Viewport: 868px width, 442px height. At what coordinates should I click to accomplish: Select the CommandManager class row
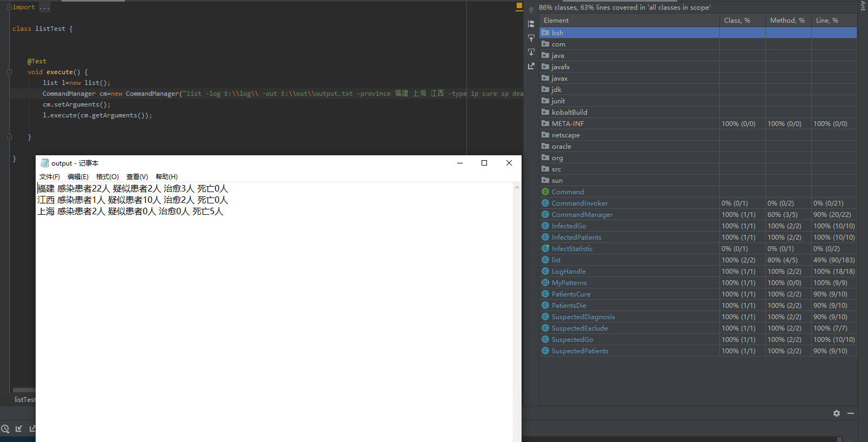point(582,215)
